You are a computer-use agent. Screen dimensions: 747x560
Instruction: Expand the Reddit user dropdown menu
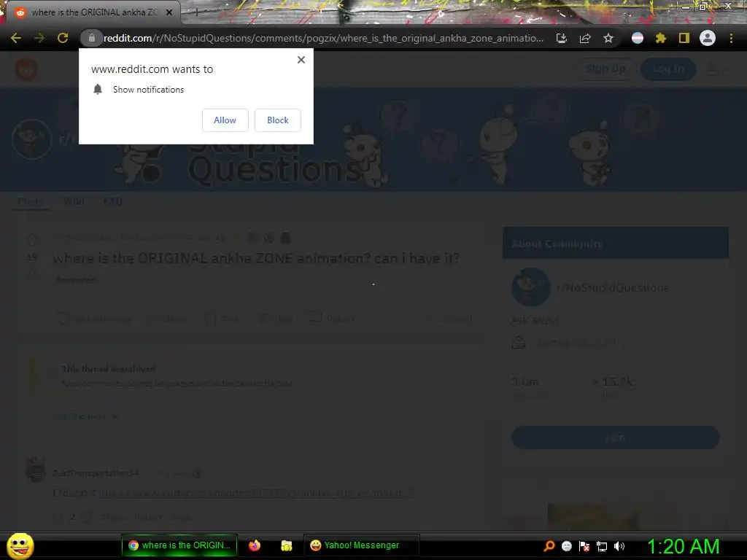(x=718, y=69)
